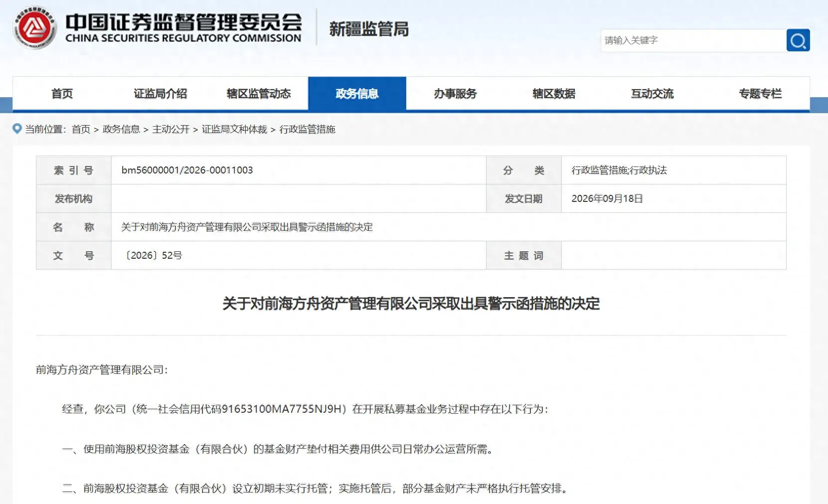Open the 证监局介绍 navigation tab
828x504 pixels.
point(160,93)
